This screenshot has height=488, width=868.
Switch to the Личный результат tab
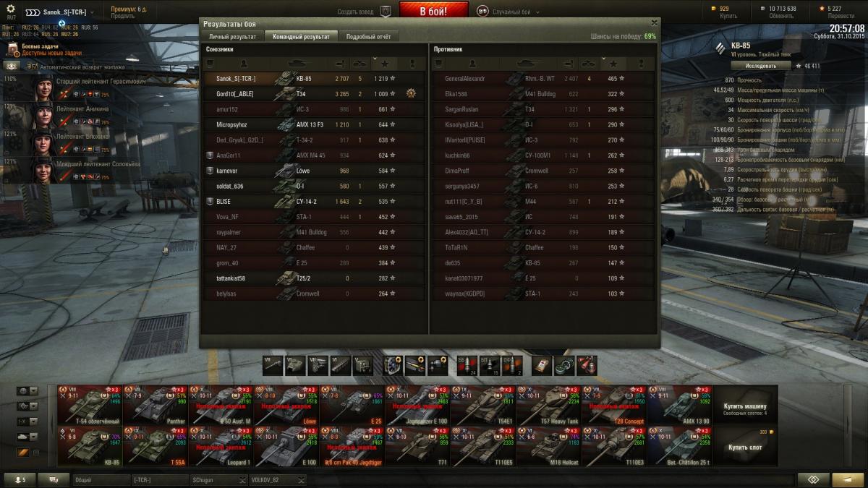coord(232,36)
